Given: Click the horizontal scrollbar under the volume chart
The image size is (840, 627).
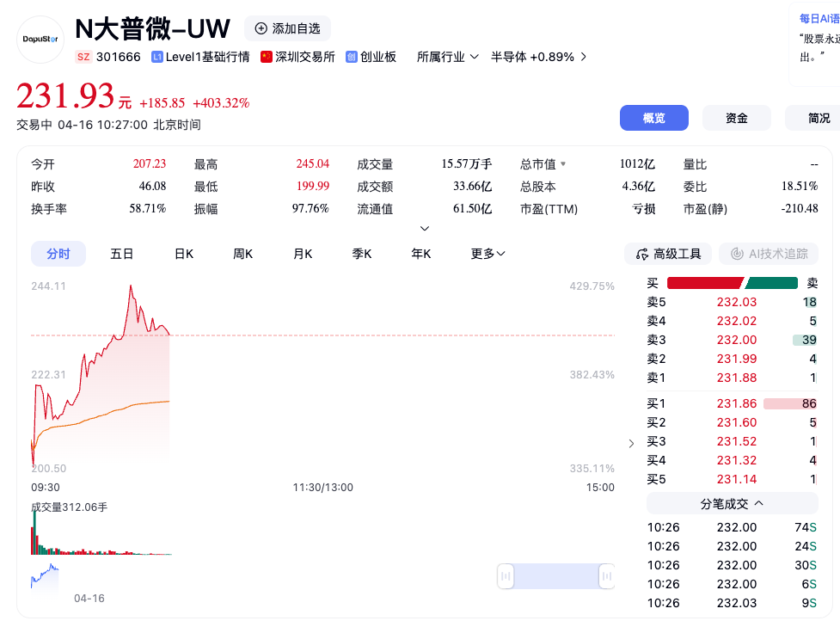Looking at the screenshot, I should [555, 575].
